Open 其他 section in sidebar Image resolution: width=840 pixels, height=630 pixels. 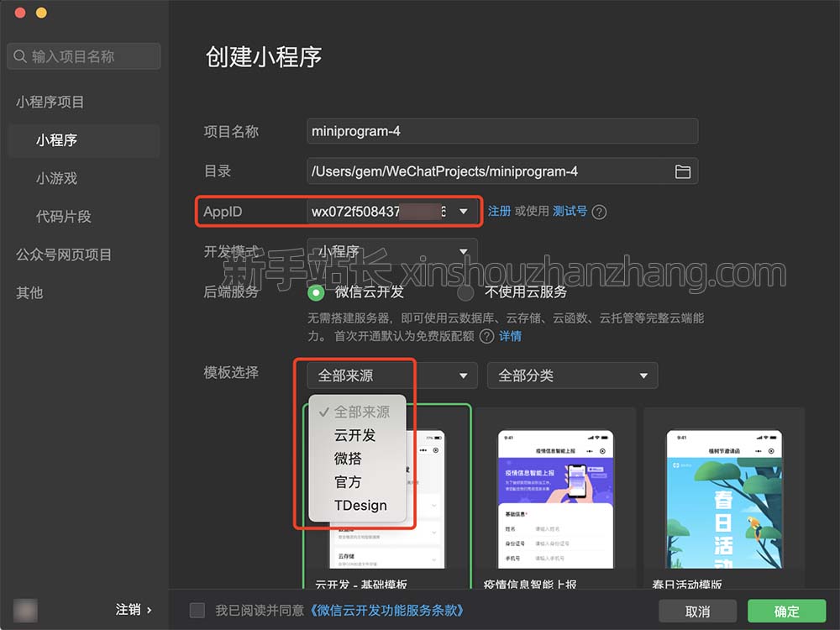(29, 293)
